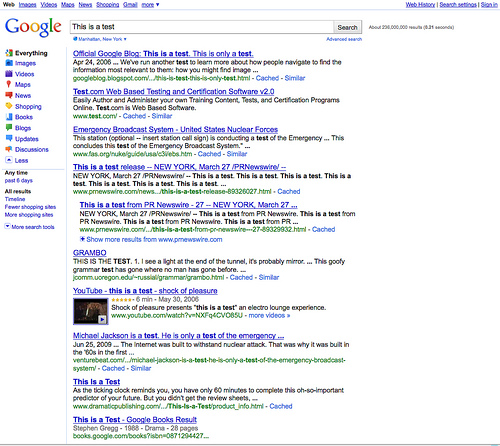Select the Updates filter icon

pyautogui.click(x=9, y=138)
